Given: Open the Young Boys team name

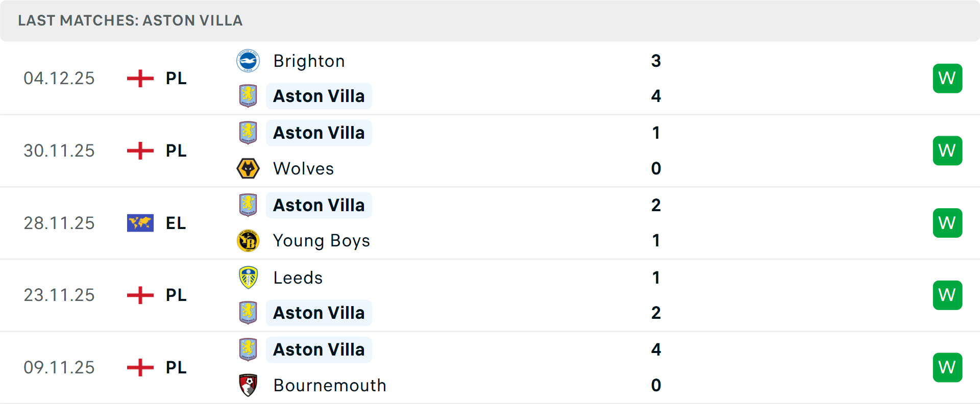Looking at the screenshot, I should (x=322, y=240).
